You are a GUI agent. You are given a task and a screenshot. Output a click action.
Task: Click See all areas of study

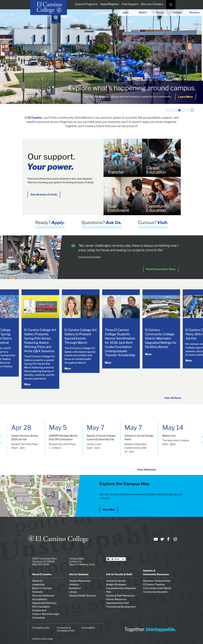pyautogui.click(x=44, y=194)
